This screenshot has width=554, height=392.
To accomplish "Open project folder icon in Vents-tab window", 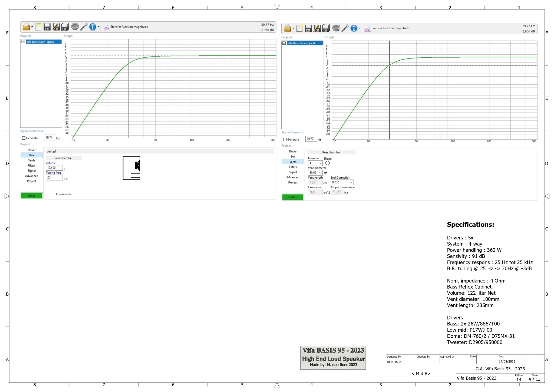I will 287,28.
